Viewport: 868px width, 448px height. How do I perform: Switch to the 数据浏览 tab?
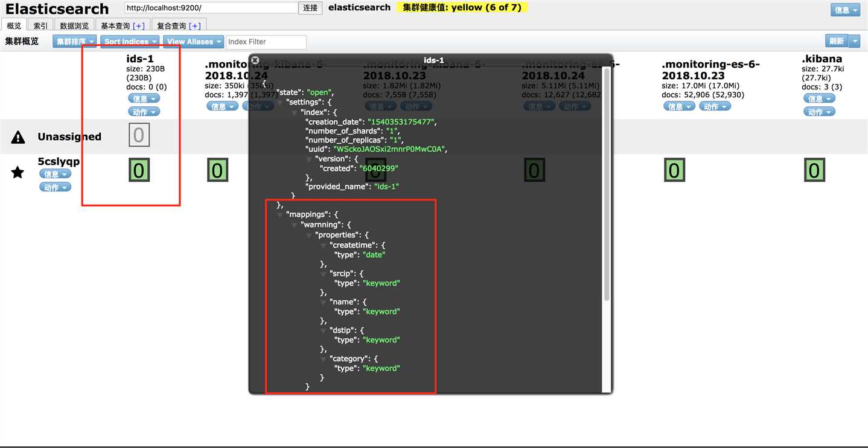74,25
